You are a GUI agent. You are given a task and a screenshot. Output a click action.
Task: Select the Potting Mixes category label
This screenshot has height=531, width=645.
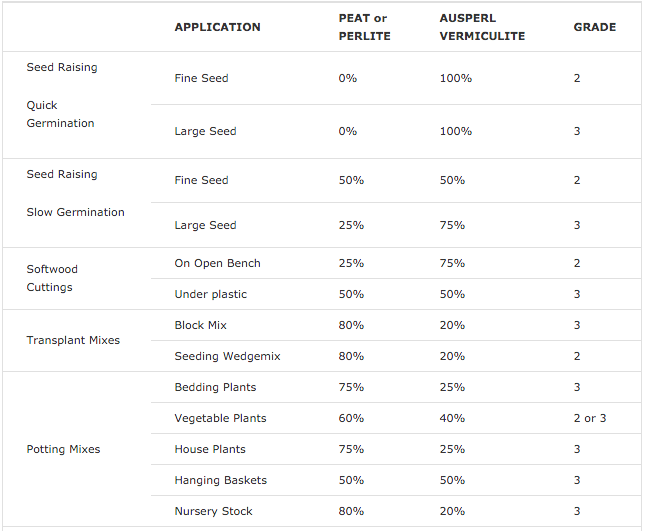tap(63, 449)
